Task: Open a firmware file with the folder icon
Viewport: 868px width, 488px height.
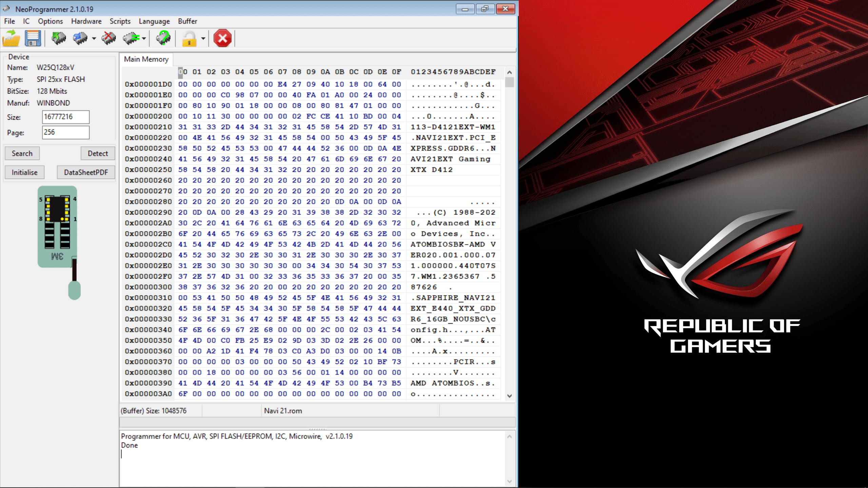Action: click(11, 38)
